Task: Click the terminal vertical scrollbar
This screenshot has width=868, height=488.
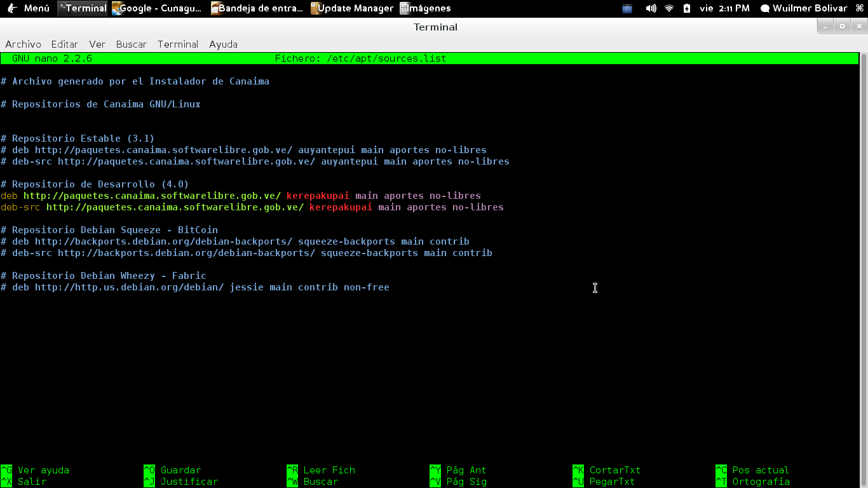Action: coord(864,270)
